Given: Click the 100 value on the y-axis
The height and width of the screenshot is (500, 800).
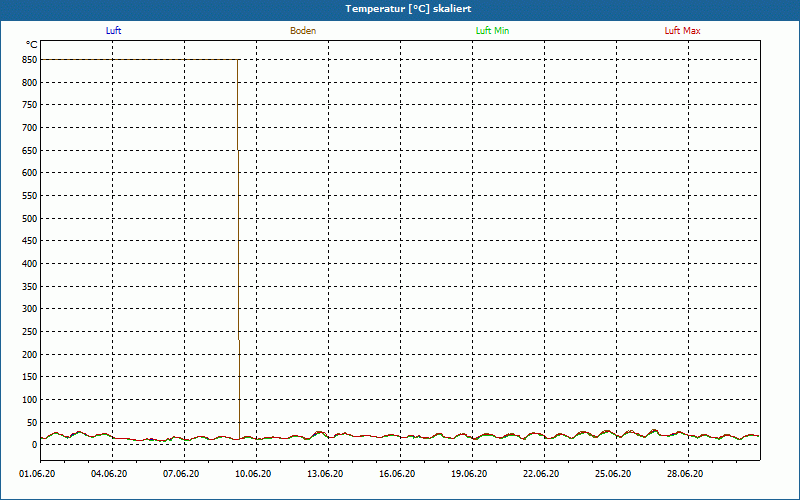Looking at the screenshot, I should [x=30, y=399].
